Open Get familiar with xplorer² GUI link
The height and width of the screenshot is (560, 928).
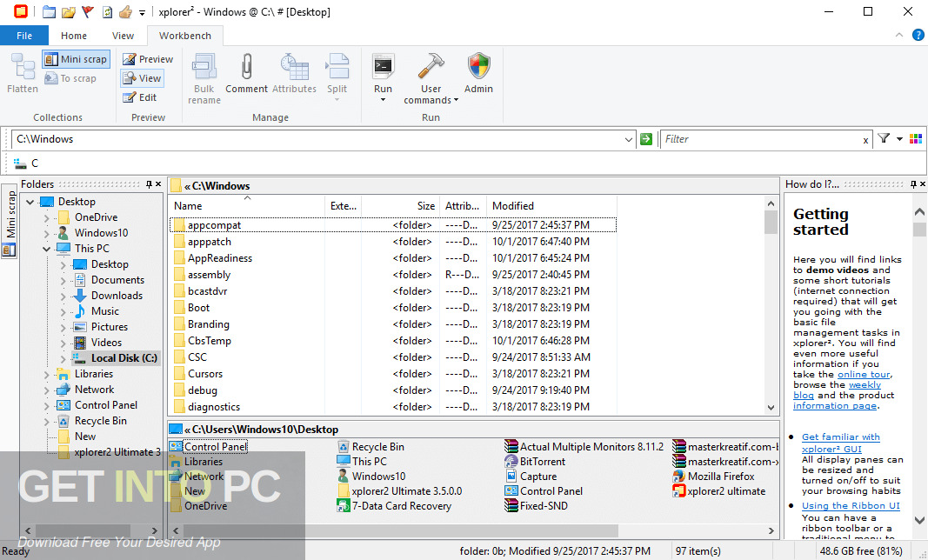840,443
